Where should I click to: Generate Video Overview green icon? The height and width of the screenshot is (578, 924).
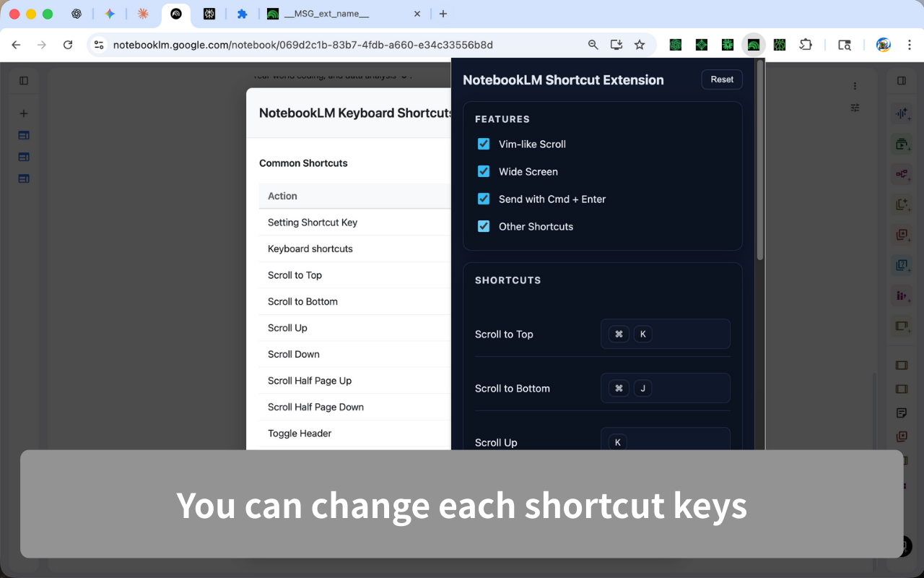(x=902, y=144)
